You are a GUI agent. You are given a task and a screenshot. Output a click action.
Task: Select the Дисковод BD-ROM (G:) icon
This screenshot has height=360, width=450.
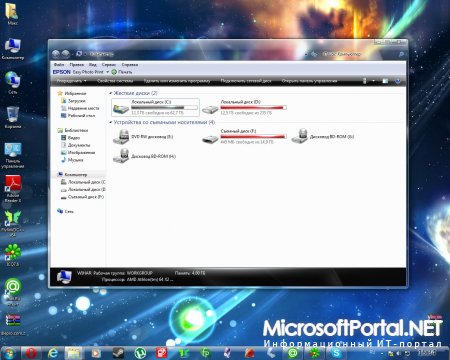299,136
